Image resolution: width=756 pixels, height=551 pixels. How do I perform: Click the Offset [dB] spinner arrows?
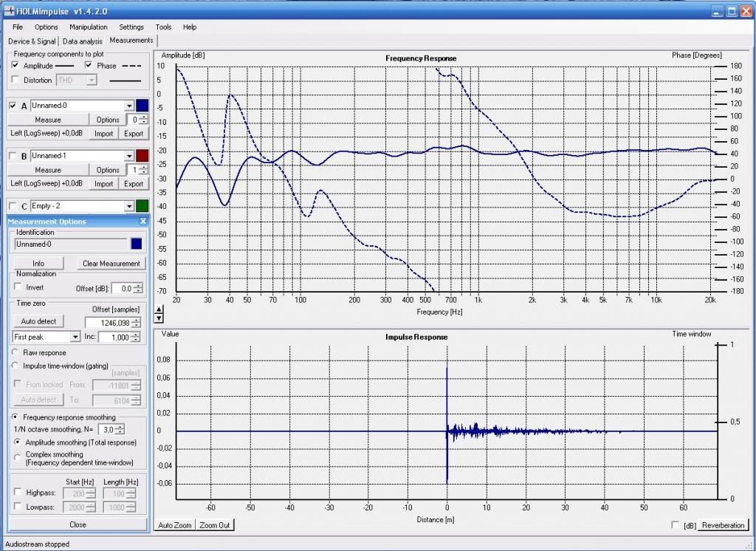pyautogui.click(x=138, y=289)
